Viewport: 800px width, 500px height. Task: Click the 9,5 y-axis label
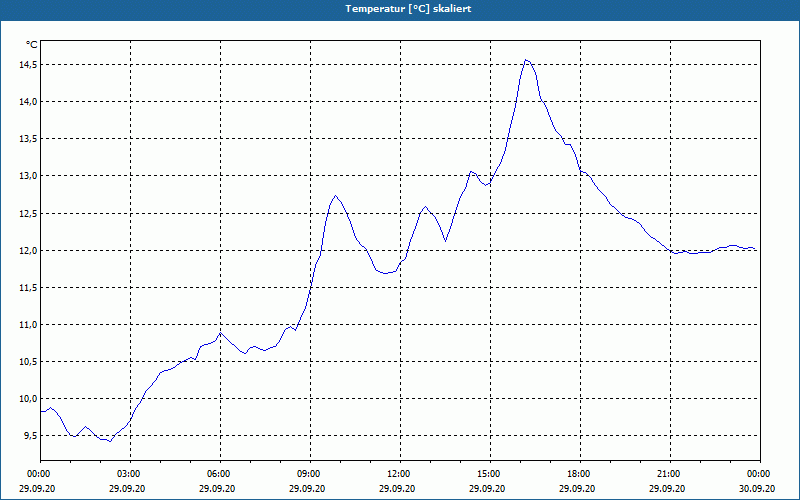click(30, 436)
